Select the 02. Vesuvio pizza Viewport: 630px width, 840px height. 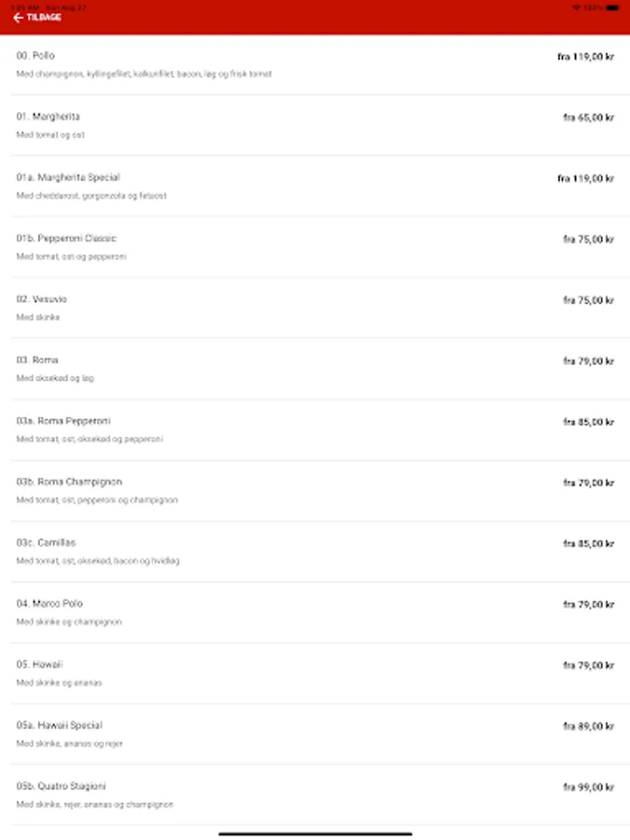coord(315,307)
